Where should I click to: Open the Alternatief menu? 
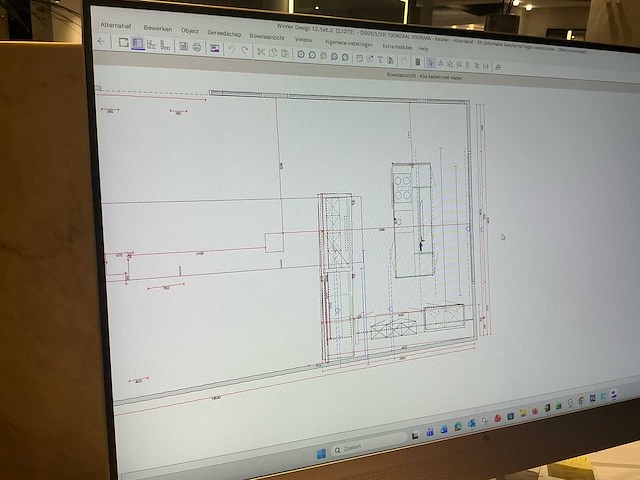[117, 24]
